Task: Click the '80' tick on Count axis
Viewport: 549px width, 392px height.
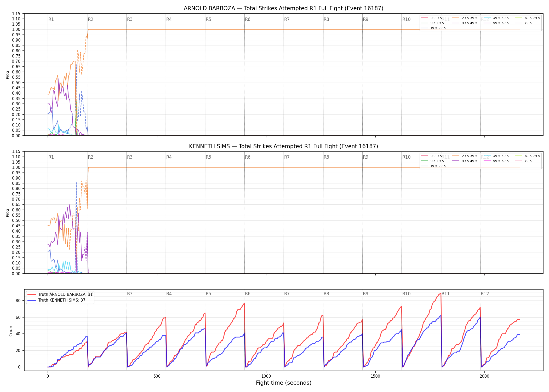Action: pos(18,301)
